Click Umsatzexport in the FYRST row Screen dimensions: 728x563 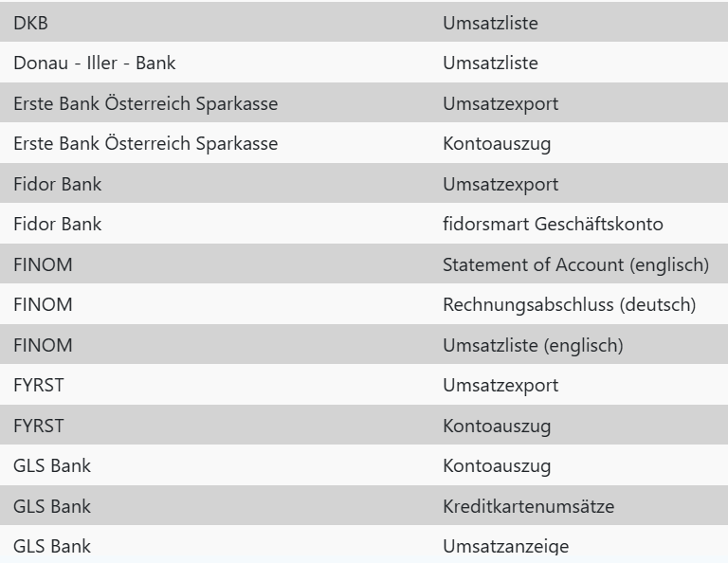[x=500, y=386]
